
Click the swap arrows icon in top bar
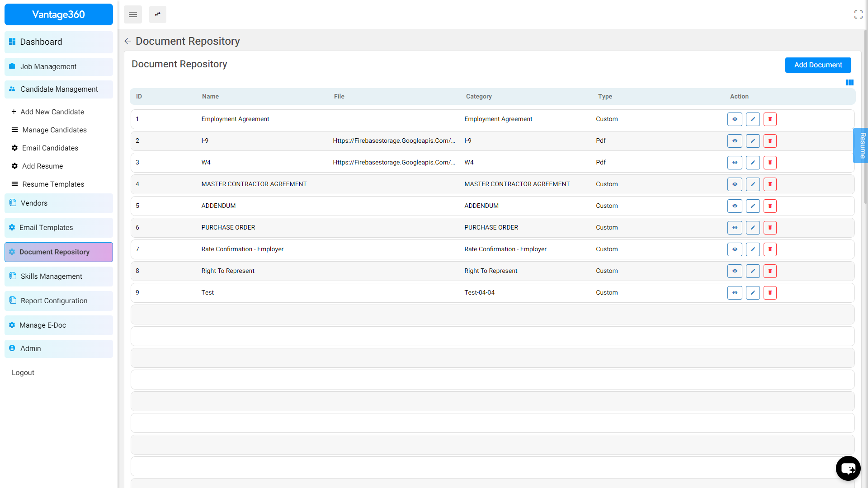[x=157, y=14]
